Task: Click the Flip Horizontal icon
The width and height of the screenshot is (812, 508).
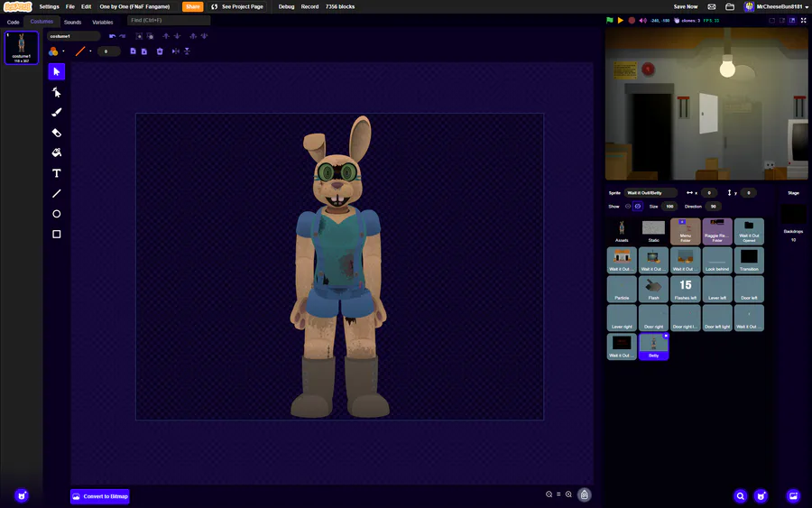Action: tap(176, 51)
